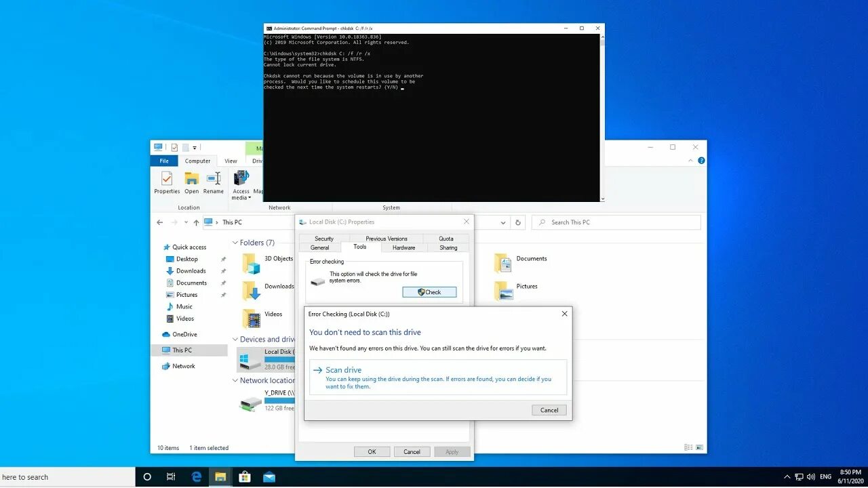This screenshot has width=868, height=488.
Task: Switch to Previous Versions tab
Action: coord(387,239)
